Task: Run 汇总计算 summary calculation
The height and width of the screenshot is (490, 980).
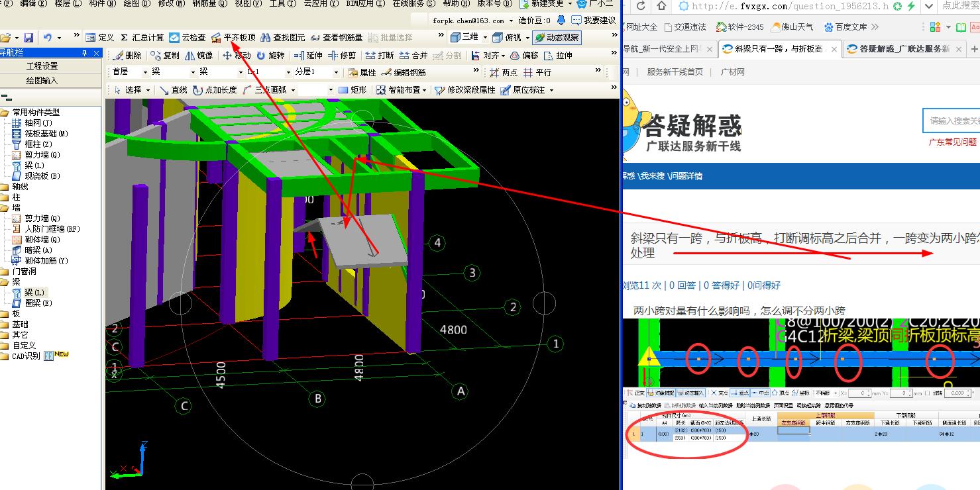Action: click(x=142, y=38)
